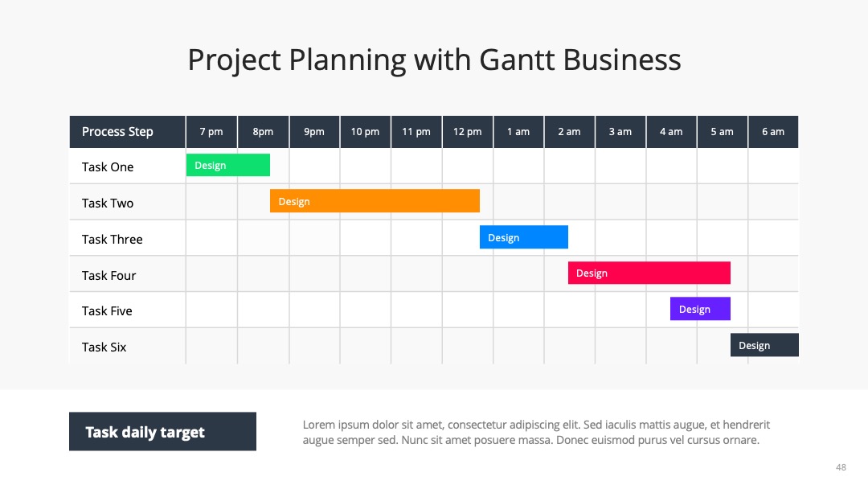This screenshot has width=868, height=489.
Task: Click the 6 am column header
Action: point(773,132)
